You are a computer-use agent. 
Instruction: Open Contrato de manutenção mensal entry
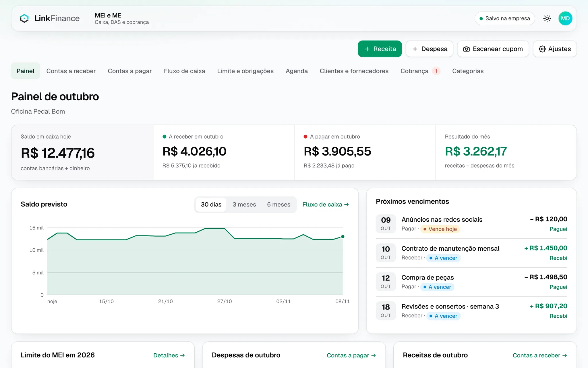point(450,249)
